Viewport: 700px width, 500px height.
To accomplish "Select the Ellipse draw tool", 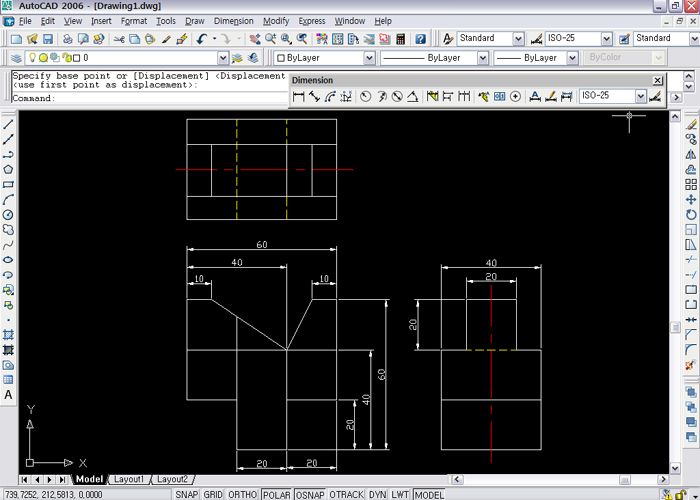I will 8,260.
